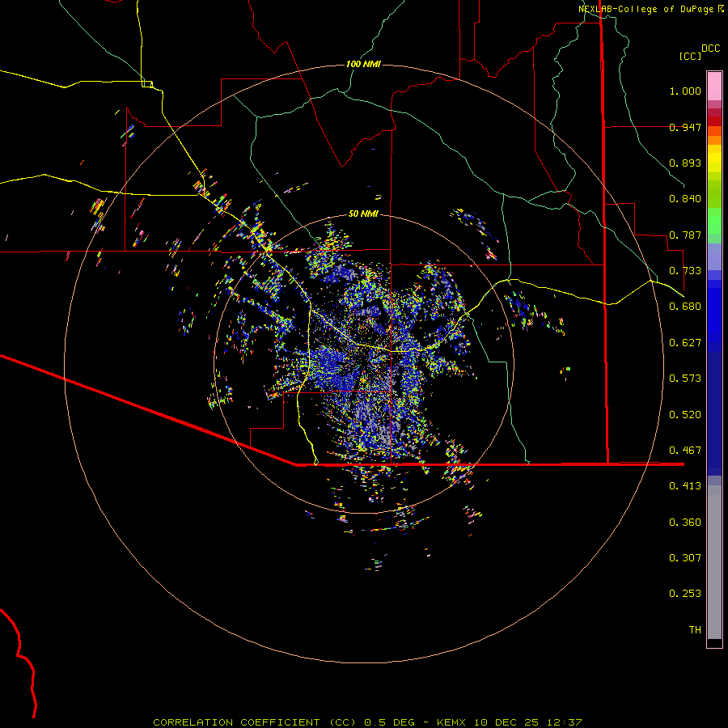Pick the bright green swatch above 0.787
The image size is (728, 728).
tap(714, 221)
